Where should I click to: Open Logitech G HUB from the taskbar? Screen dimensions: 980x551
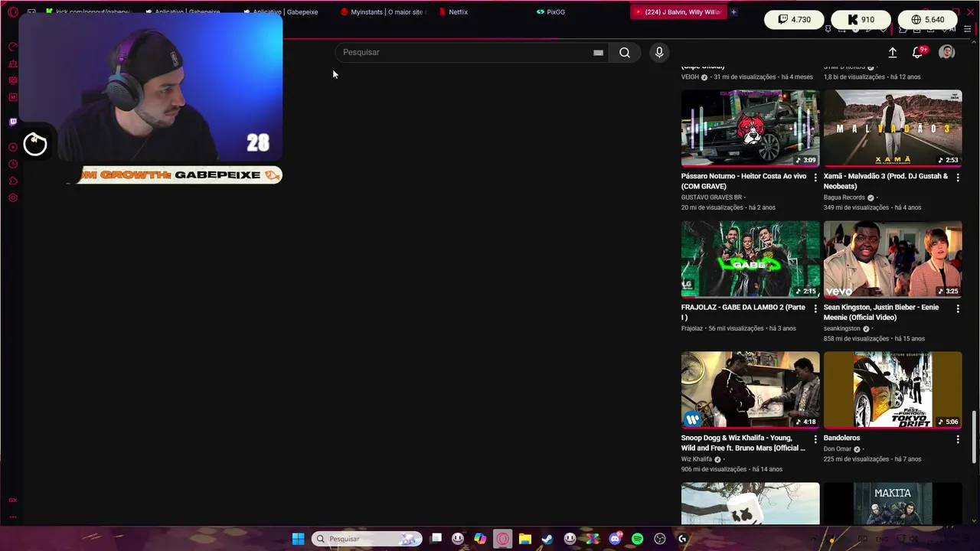click(x=682, y=539)
